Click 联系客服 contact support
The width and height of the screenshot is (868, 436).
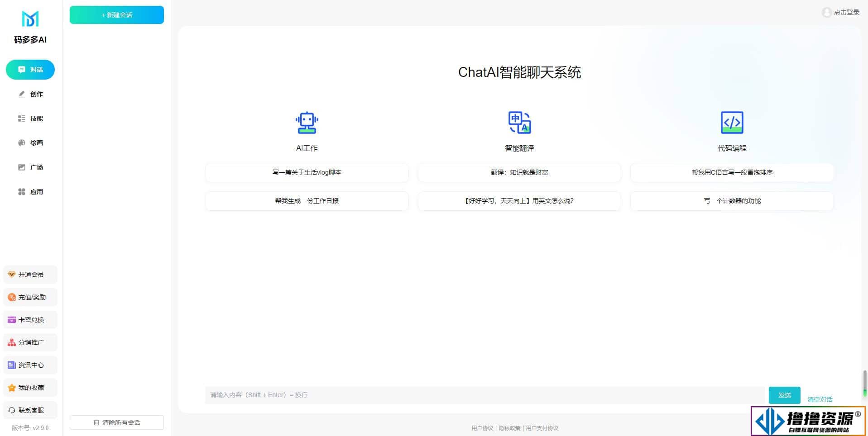pos(30,410)
